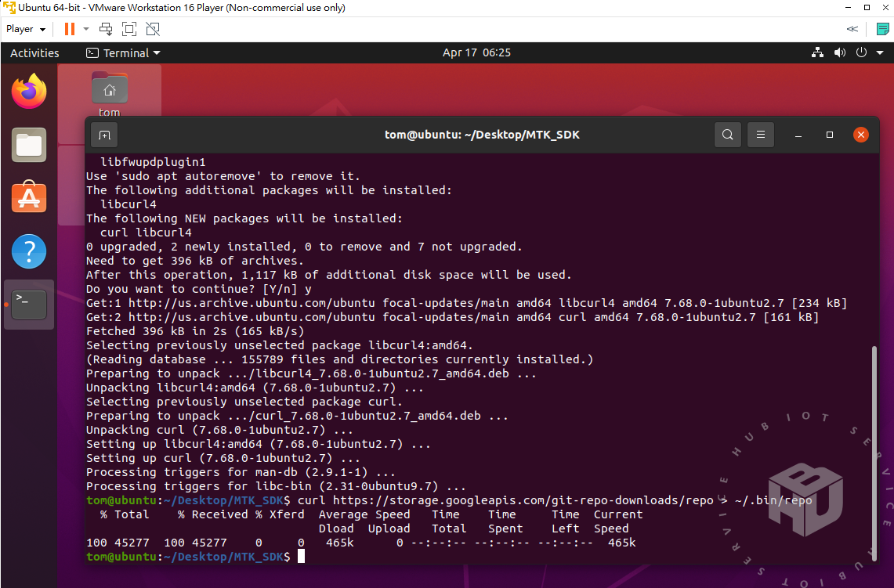894x588 pixels.
Task: Open Files from the dock
Action: pyautogui.click(x=29, y=145)
